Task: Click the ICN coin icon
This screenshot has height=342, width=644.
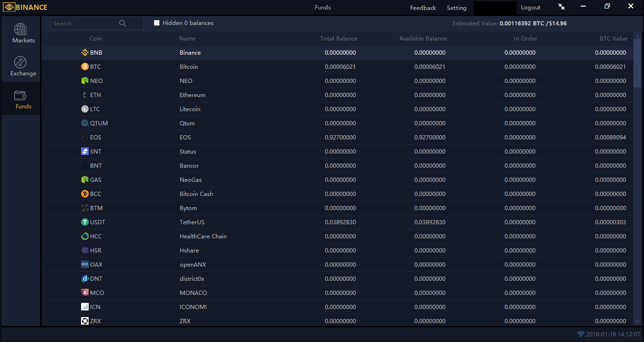Action: tap(85, 307)
